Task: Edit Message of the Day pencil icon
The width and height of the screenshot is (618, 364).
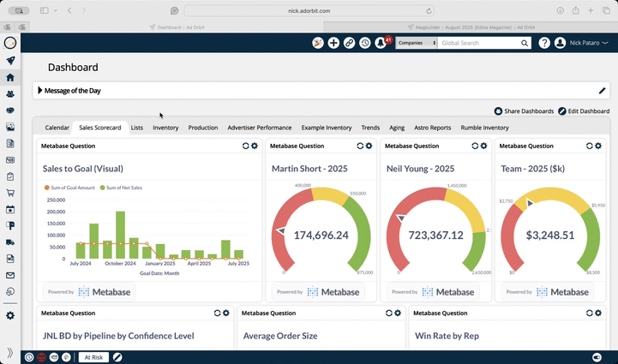Action: coord(602,91)
